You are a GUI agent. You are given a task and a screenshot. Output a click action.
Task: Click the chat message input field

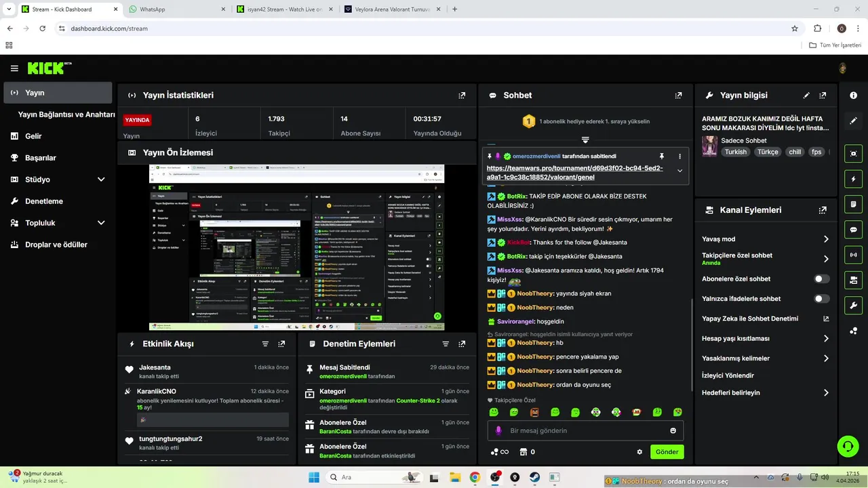click(585, 430)
